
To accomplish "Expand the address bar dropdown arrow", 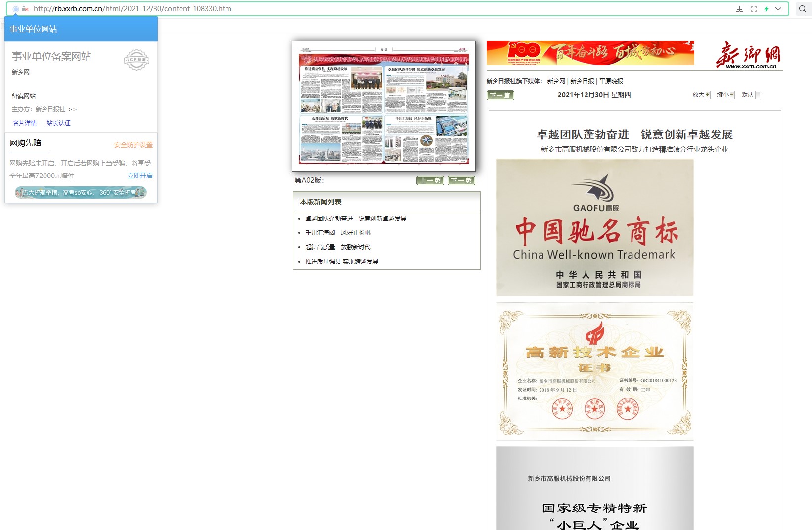I will click(778, 9).
